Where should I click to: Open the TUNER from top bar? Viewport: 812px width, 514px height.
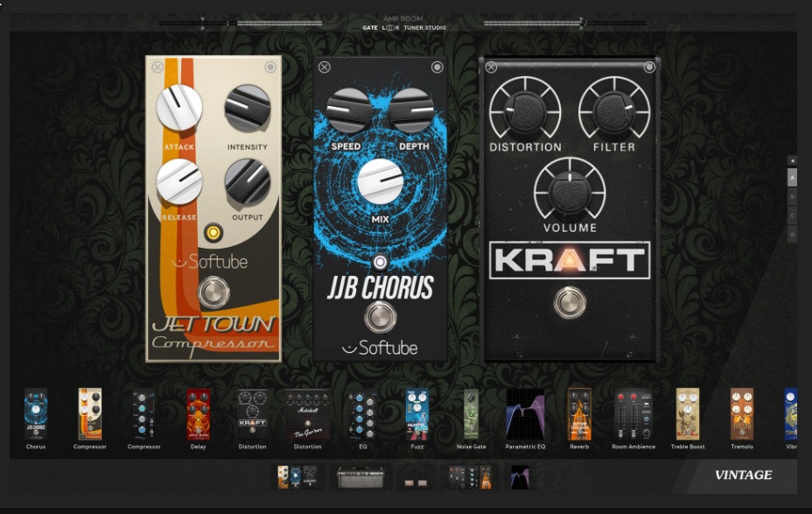(x=413, y=28)
